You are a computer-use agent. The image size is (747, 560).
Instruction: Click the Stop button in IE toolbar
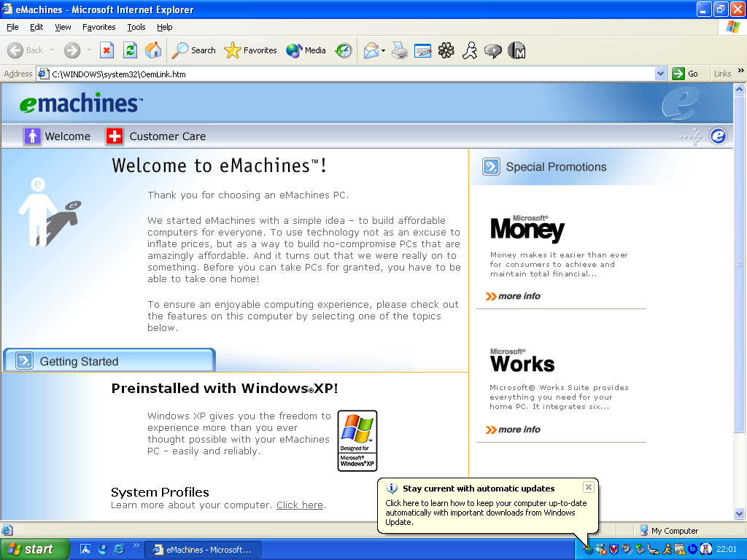pyautogui.click(x=107, y=50)
